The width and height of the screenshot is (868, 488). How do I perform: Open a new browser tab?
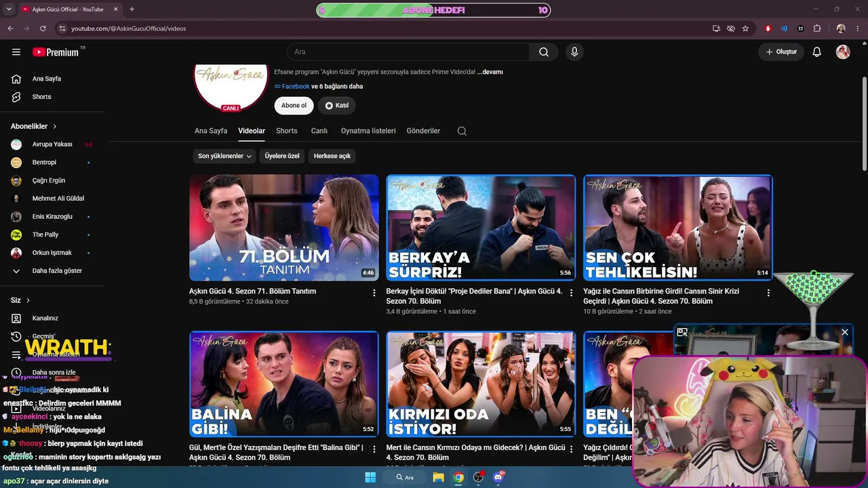coord(132,9)
